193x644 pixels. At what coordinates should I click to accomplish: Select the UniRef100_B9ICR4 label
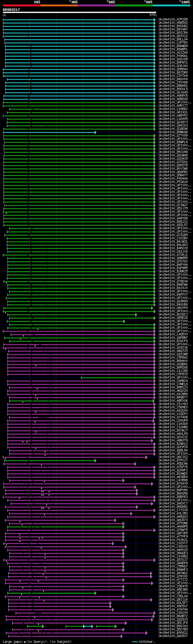173,33
